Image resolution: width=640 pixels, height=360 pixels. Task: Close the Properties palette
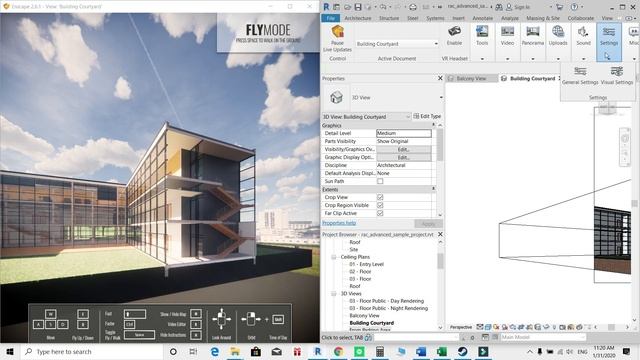pos(440,78)
